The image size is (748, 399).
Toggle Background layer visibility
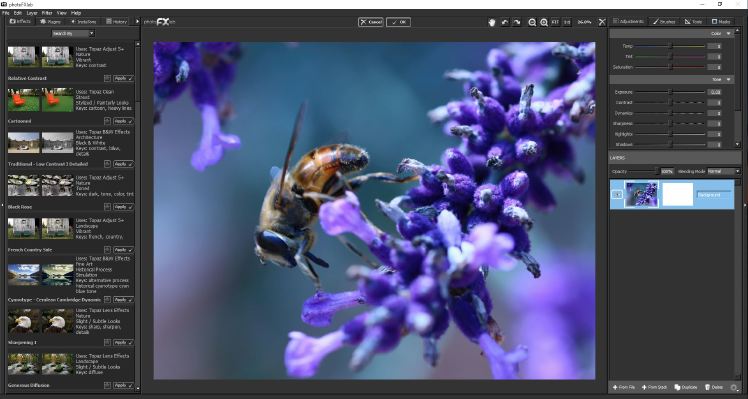617,195
